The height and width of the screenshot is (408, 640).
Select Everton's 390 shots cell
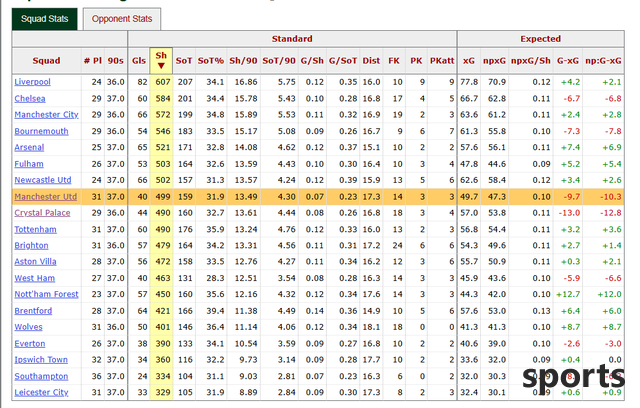coord(162,344)
